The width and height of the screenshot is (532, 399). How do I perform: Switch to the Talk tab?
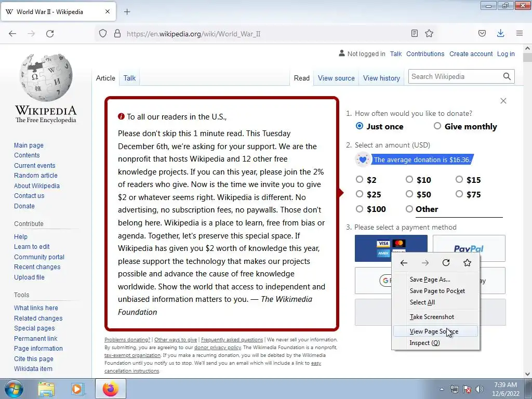(x=129, y=78)
